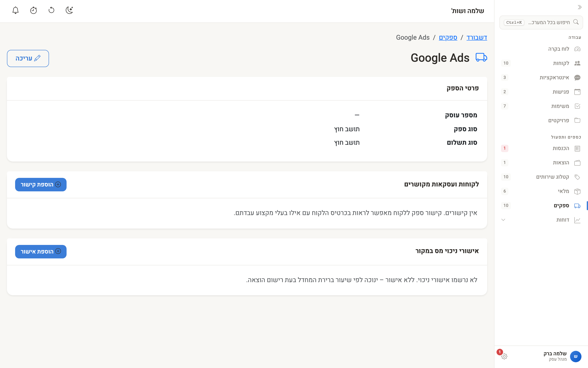This screenshot has width=588, height=368.
Task: Click the לקוחות people icon
Action: click(x=577, y=63)
